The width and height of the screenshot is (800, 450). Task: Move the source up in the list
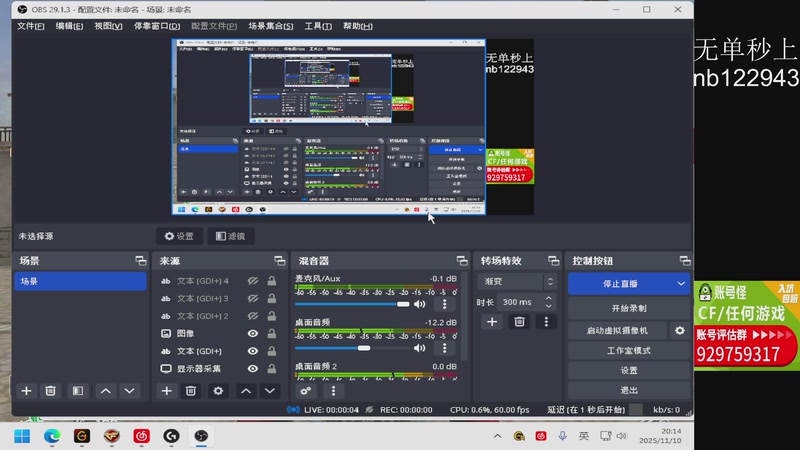pos(246,391)
